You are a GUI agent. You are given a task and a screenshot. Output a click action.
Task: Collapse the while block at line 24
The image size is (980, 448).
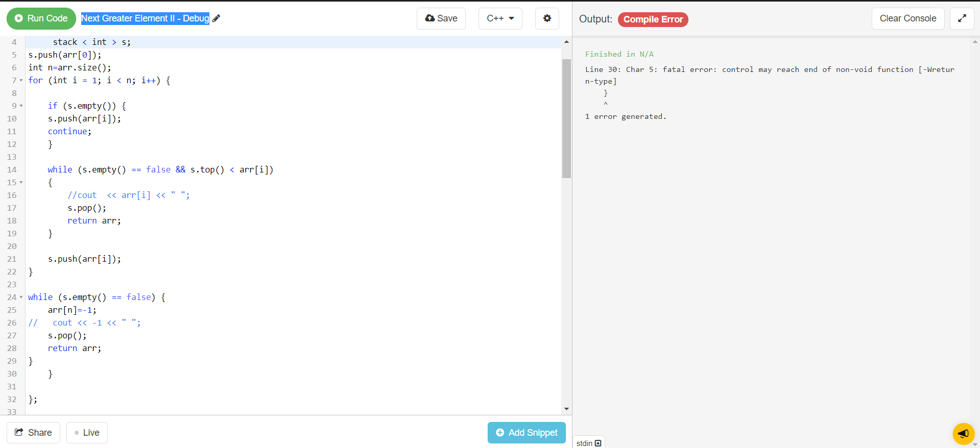[21, 297]
